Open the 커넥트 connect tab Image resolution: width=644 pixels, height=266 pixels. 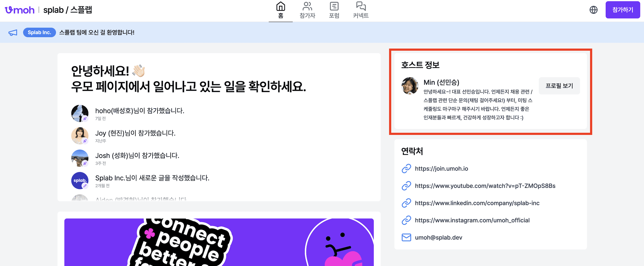pyautogui.click(x=361, y=10)
